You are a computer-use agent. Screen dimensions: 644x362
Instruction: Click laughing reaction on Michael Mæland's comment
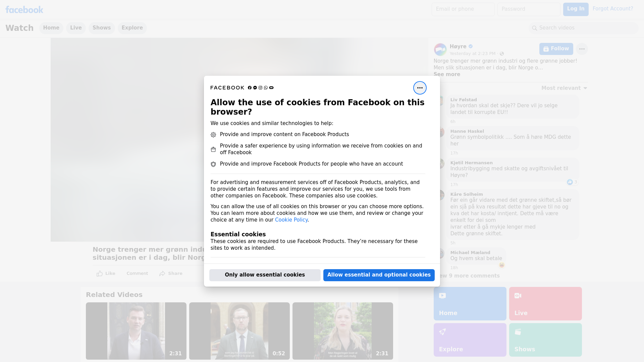(x=501, y=265)
